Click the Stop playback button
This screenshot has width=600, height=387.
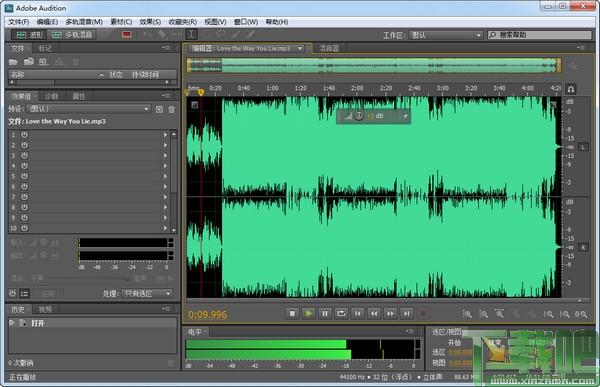coord(292,314)
